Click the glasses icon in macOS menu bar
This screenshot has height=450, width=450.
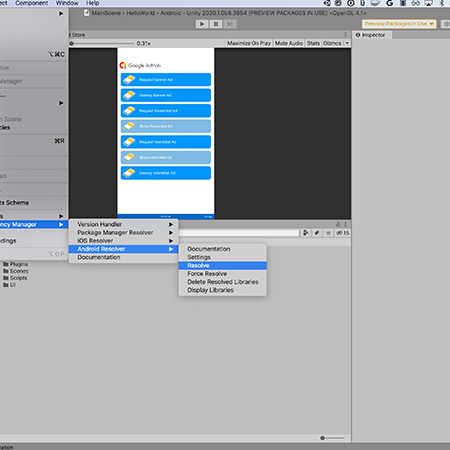pos(416,3)
